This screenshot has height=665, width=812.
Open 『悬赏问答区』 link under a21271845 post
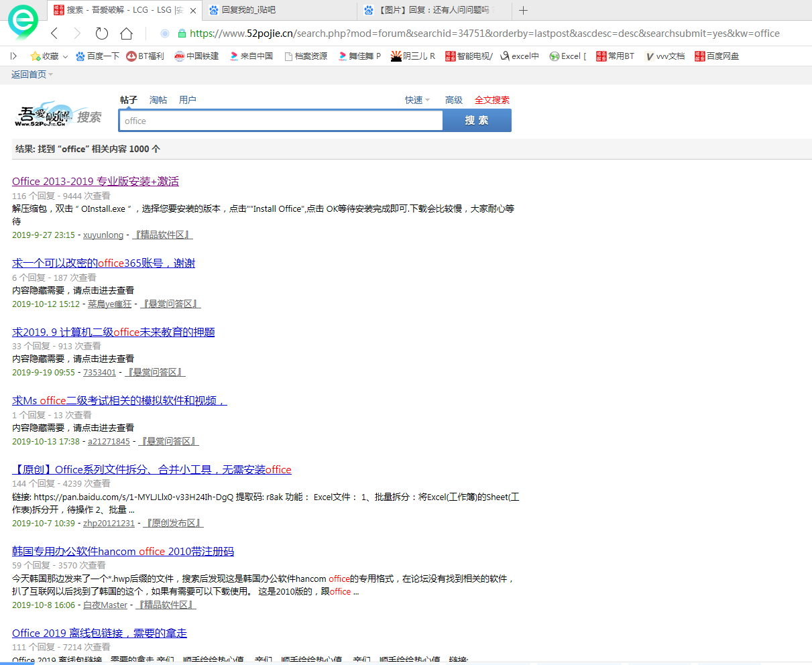(x=168, y=442)
